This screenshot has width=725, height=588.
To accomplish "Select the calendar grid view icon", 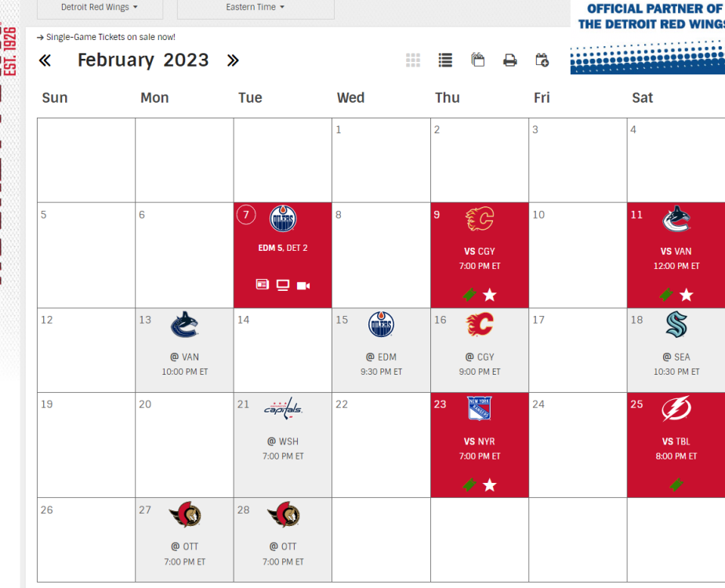I will [413, 60].
